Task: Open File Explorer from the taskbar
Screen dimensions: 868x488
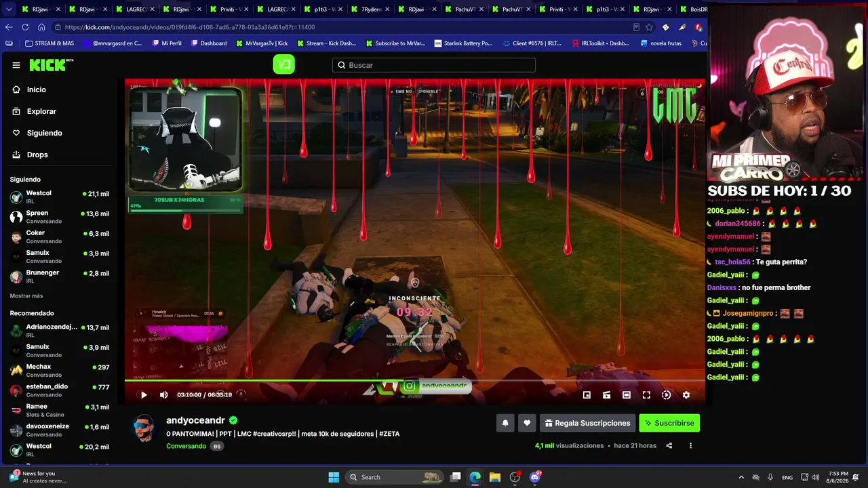Action: click(495, 477)
